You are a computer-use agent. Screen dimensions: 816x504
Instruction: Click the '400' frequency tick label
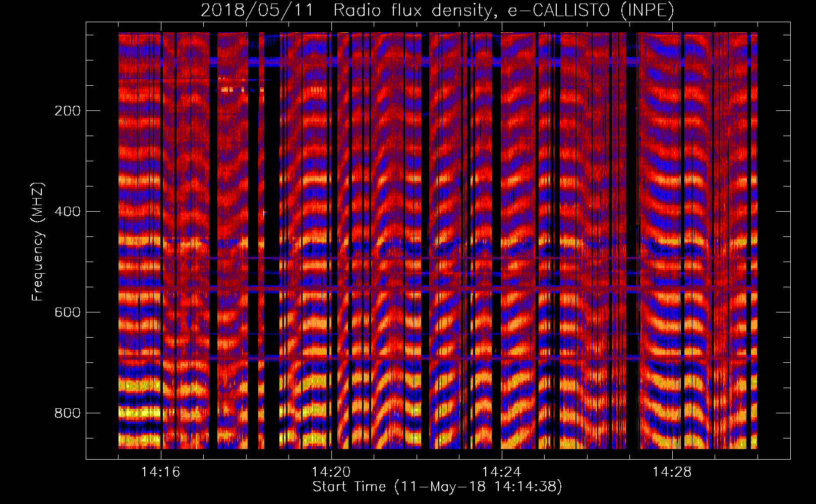(x=67, y=212)
